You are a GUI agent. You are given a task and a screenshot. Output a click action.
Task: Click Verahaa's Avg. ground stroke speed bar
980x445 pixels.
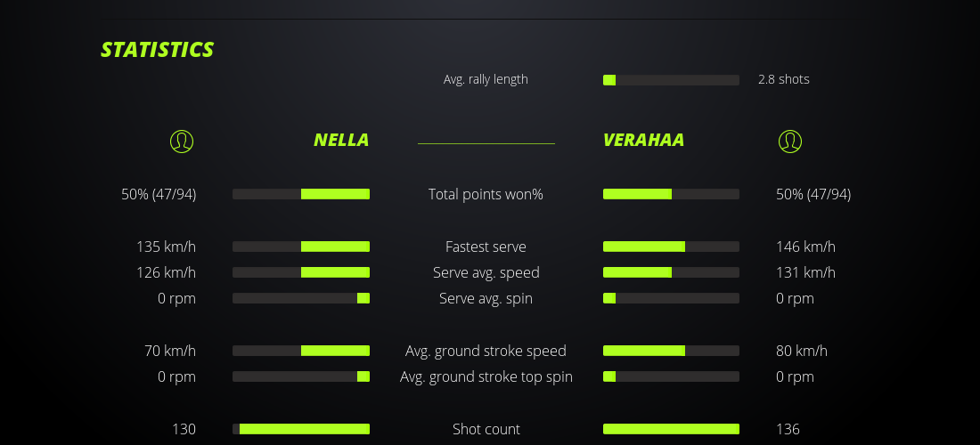click(x=671, y=351)
